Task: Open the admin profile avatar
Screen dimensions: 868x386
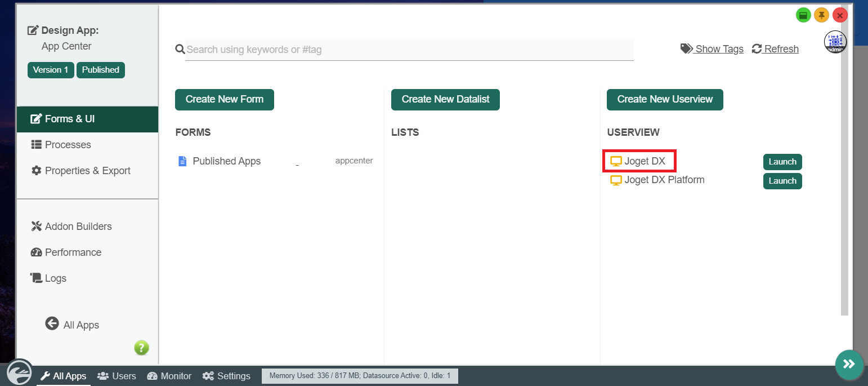Action: (x=835, y=42)
